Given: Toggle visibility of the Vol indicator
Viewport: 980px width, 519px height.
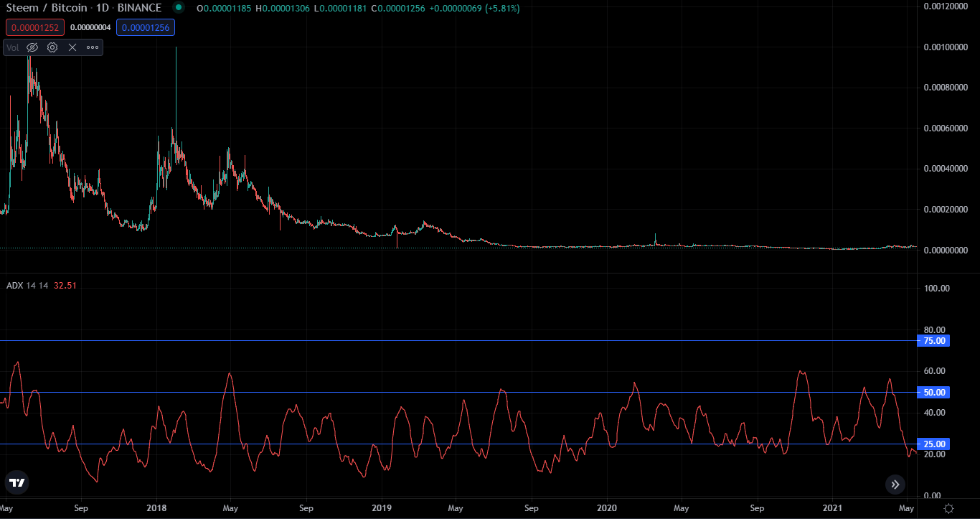Looking at the screenshot, I should tap(32, 47).
